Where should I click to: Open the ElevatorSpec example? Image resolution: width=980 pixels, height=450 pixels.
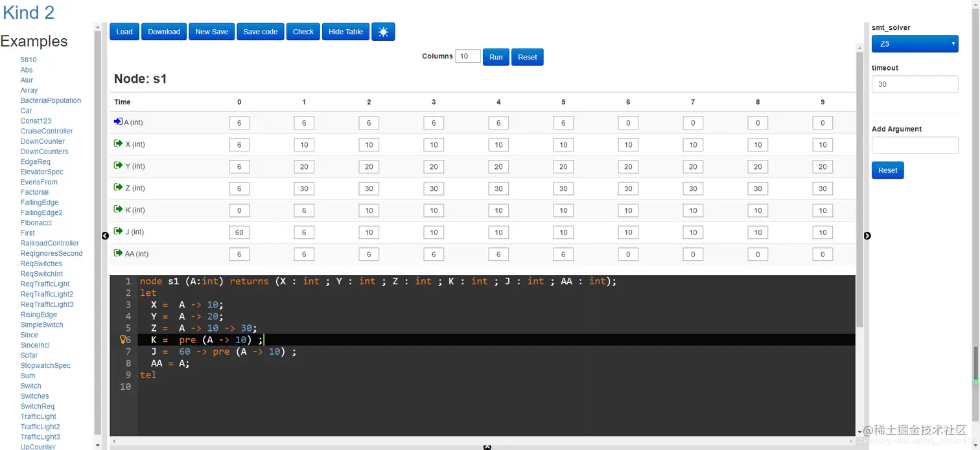tap(42, 172)
